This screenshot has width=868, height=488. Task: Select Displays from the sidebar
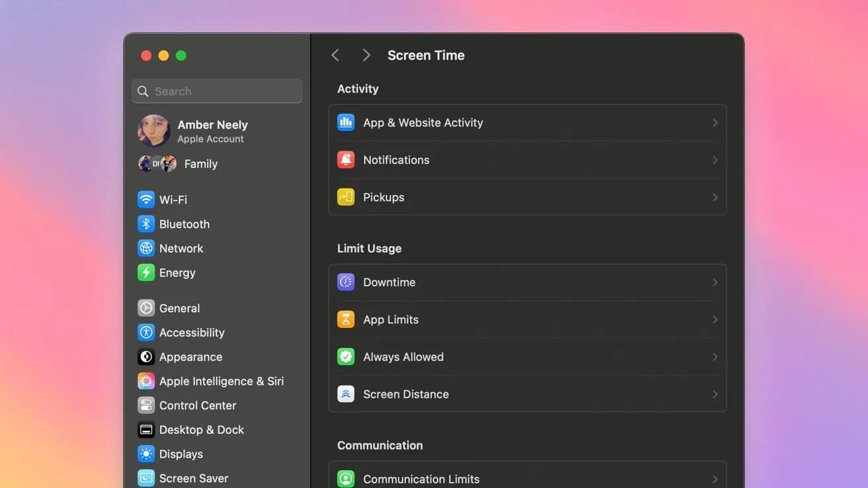click(180, 454)
